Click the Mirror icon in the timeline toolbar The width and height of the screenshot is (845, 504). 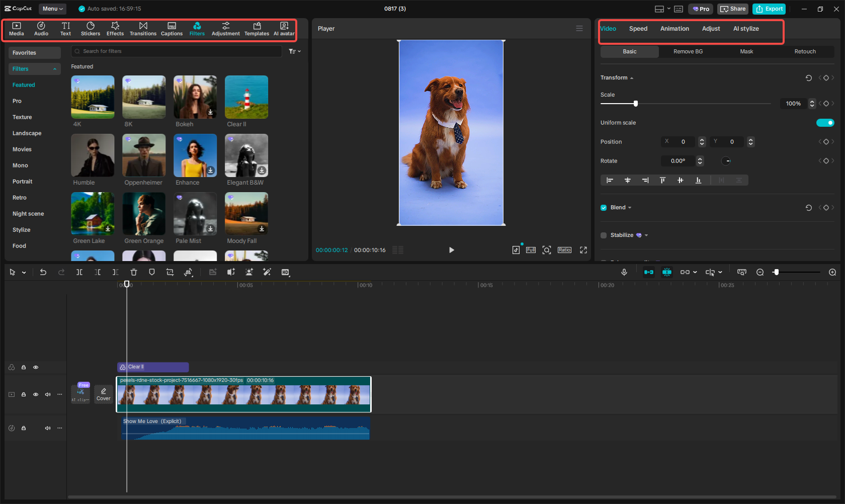pyautogui.click(x=189, y=272)
